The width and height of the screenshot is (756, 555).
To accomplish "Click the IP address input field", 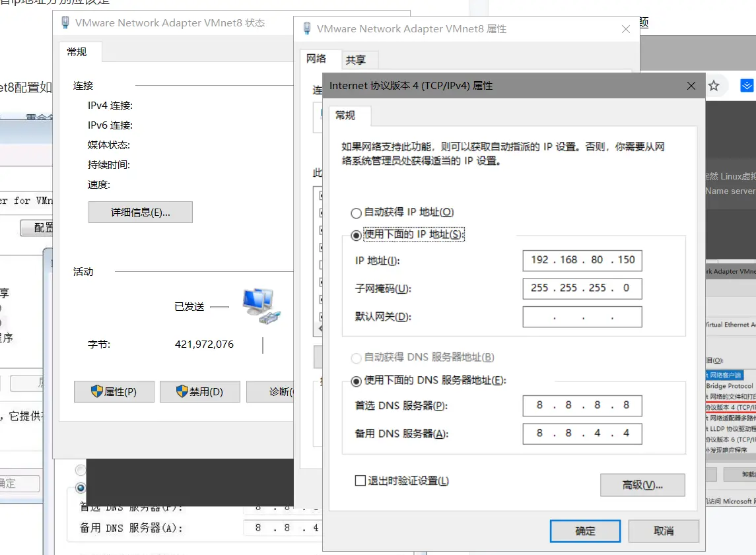I will pyautogui.click(x=582, y=260).
